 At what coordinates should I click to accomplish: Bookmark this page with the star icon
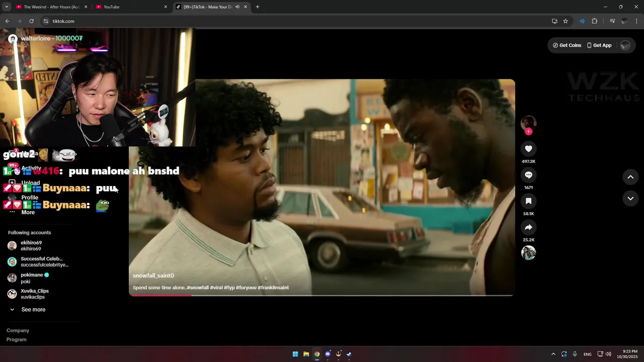566,21
